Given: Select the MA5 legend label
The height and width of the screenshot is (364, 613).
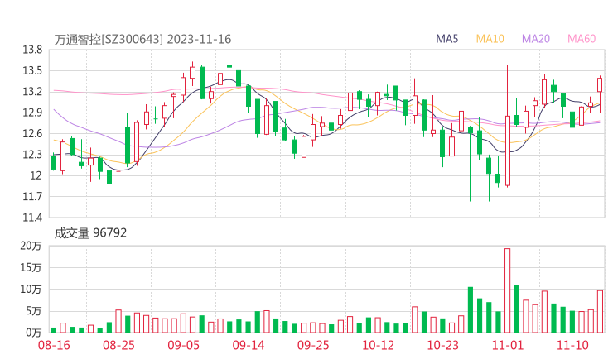Looking at the screenshot, I should tap(446, 39).
